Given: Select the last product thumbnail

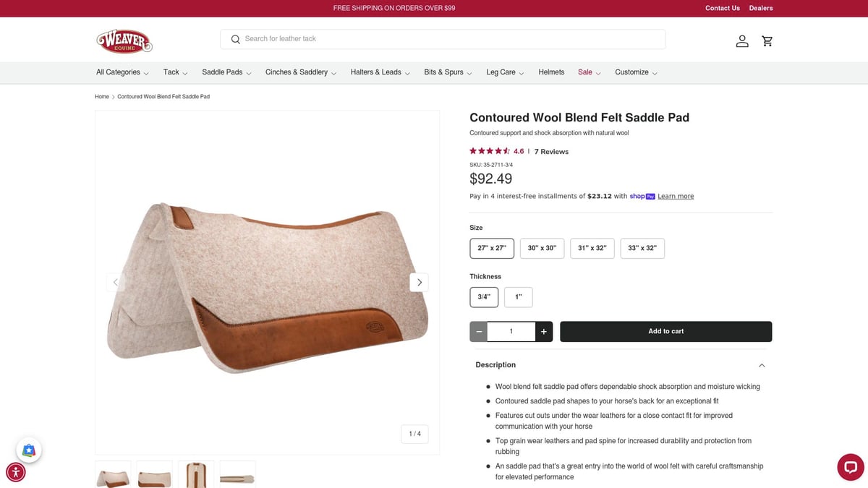Looking at the screenshot, I should coord(237,474).
